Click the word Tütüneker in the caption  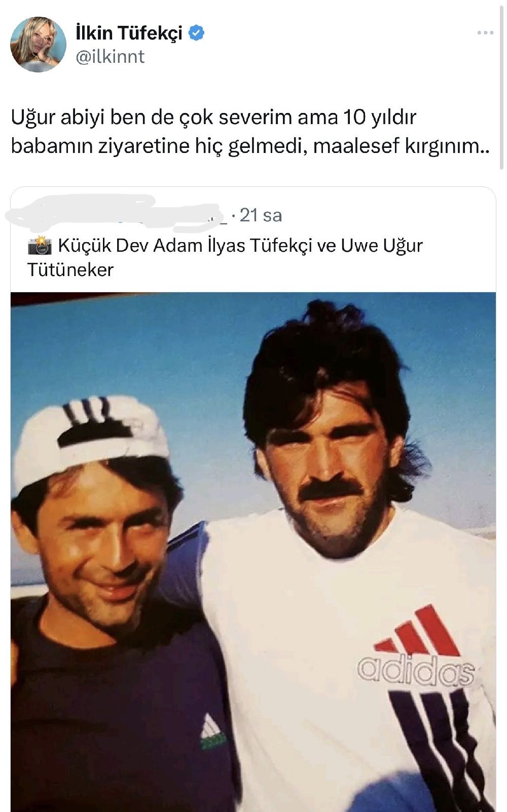70,269
